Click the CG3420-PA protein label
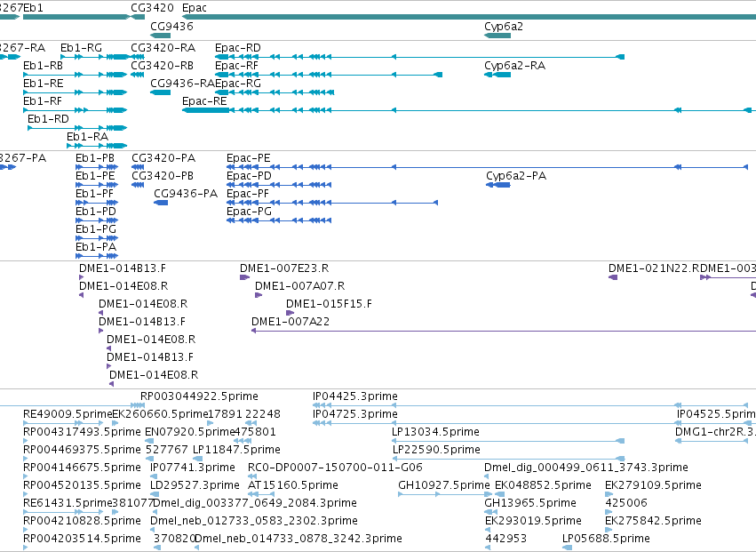 click(163, 158)
